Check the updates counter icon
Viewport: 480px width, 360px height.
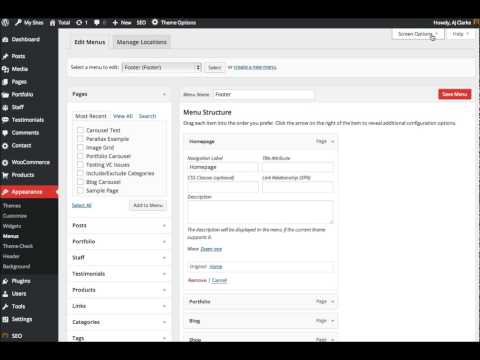[82, 22]
